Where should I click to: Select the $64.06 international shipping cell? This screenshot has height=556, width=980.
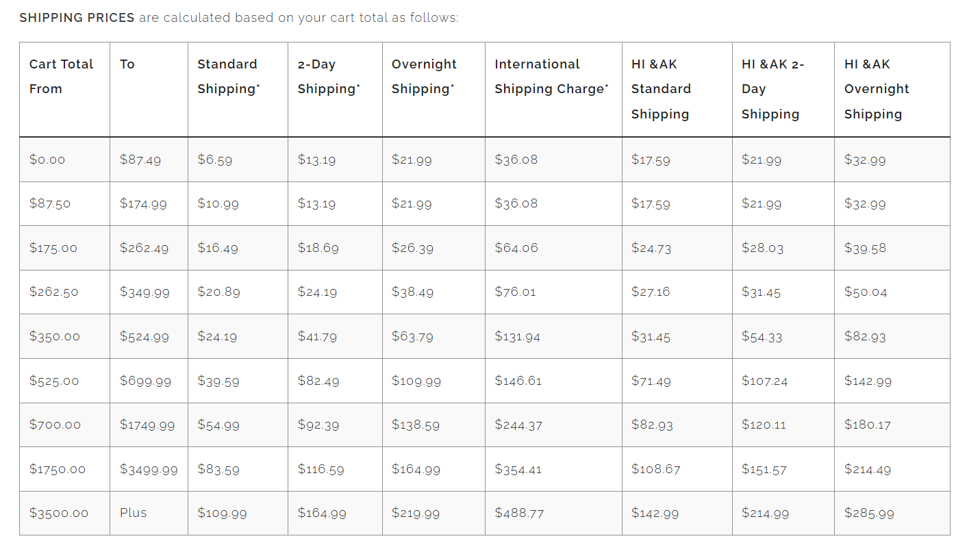point(516,248)
